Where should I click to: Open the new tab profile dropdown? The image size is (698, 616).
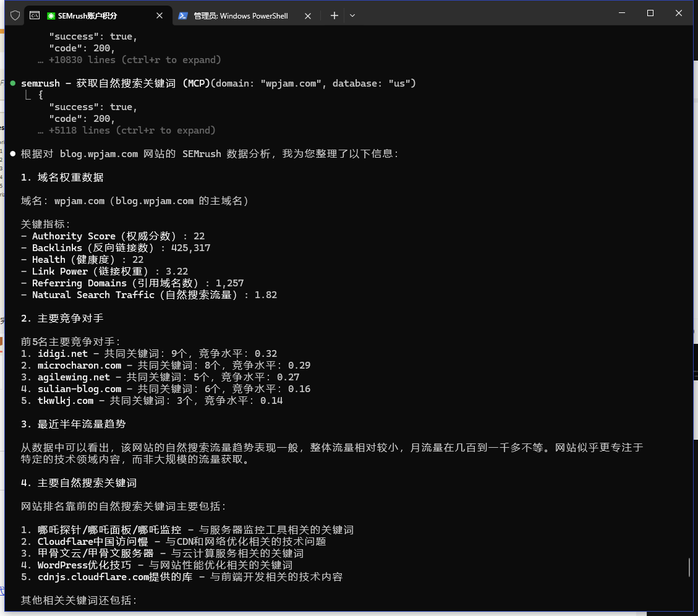352,15
